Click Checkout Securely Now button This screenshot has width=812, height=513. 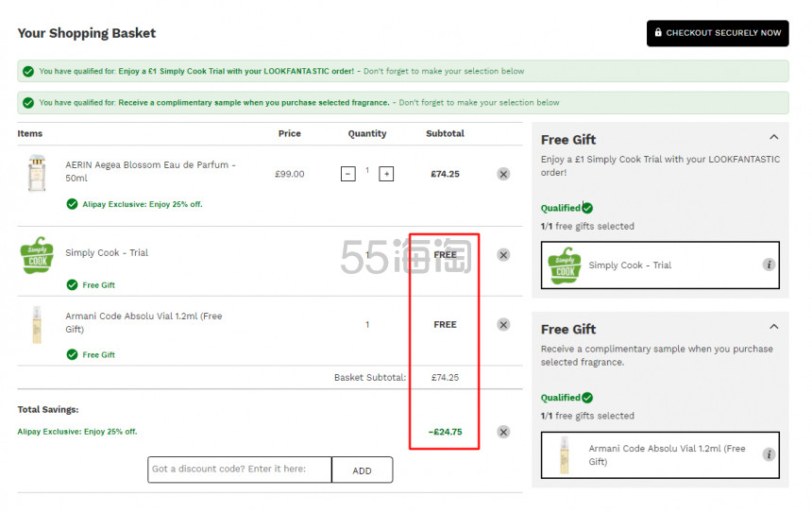pos(718,33)
